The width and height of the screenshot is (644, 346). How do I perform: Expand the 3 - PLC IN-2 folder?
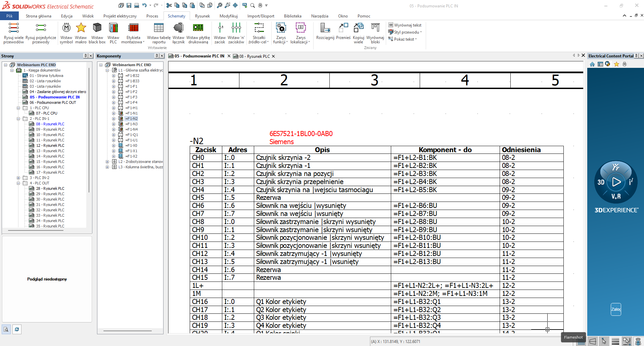18,178
